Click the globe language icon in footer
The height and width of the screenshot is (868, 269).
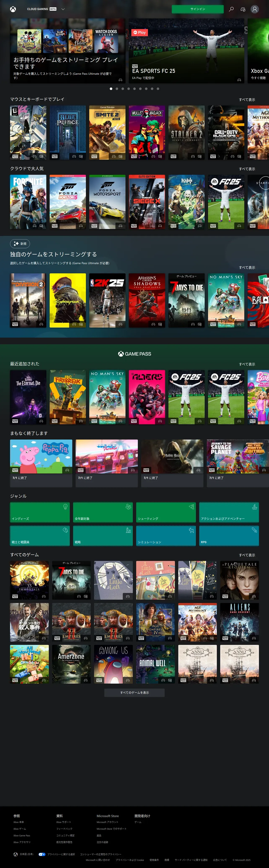[16, 854]
